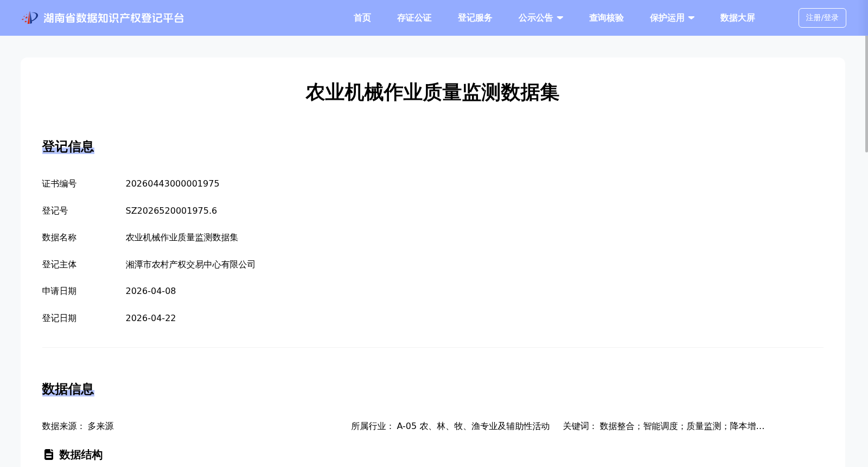The height and width of the screenshot is (467, 868).
Task: Click registrant 湘潭市农村产权交易中心有限公司
Action: [x=190, y=265]
